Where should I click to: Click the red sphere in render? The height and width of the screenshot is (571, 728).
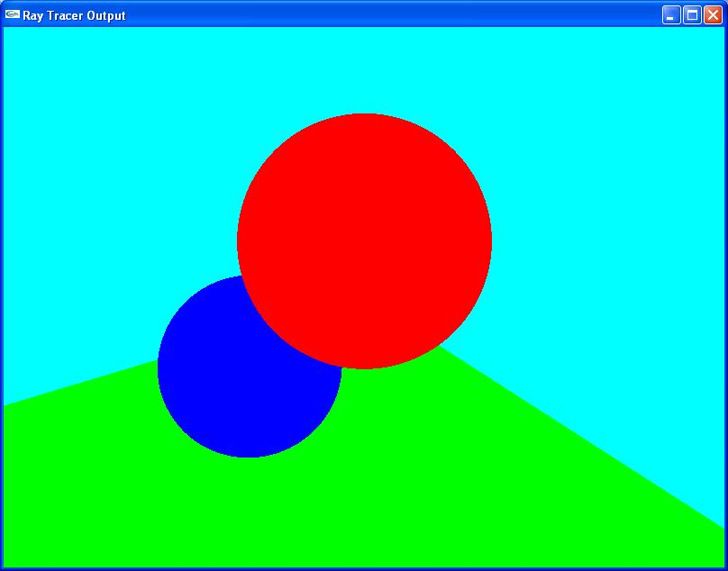(365, 241)
